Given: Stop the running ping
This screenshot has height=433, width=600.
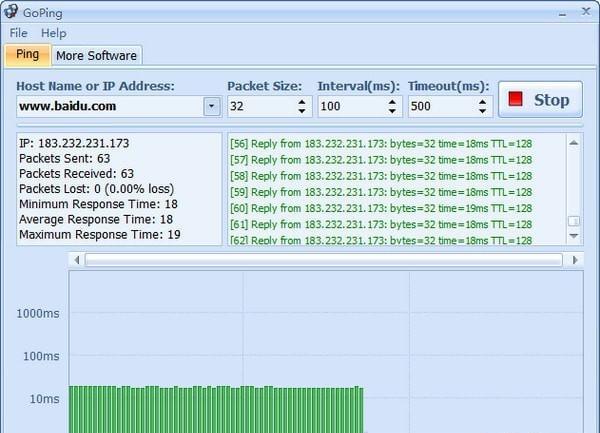Looking at the screenshot, I should coord(540,99).
